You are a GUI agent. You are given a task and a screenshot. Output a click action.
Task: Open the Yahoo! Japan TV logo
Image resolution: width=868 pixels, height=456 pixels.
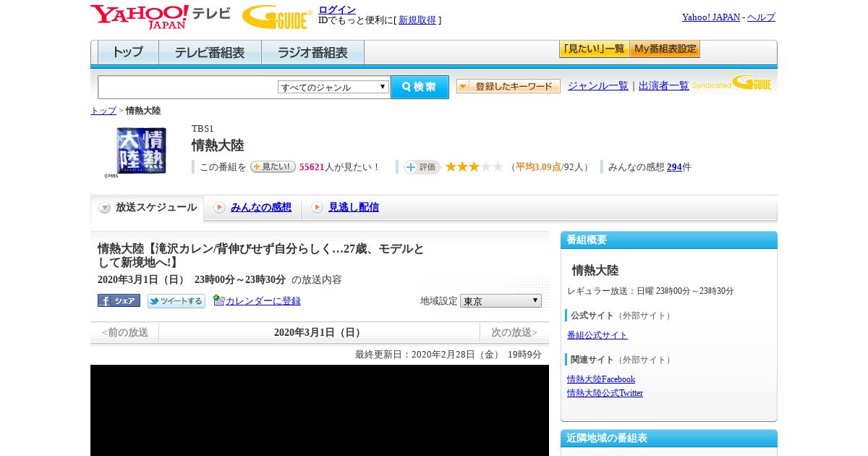tap(161, 17)
